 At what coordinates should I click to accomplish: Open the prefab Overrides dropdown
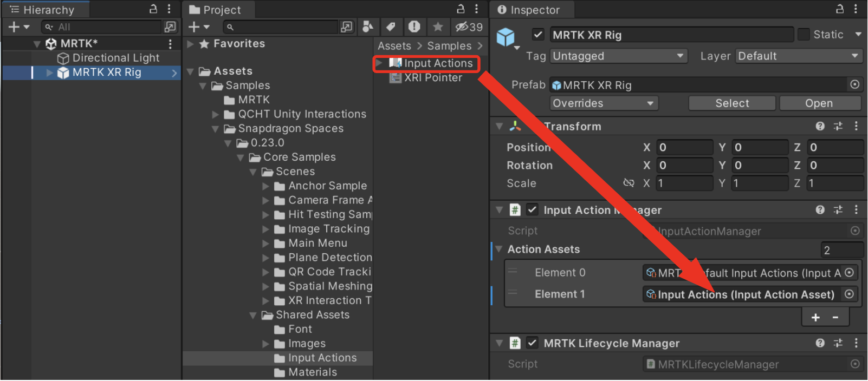(x=604, y=103)
